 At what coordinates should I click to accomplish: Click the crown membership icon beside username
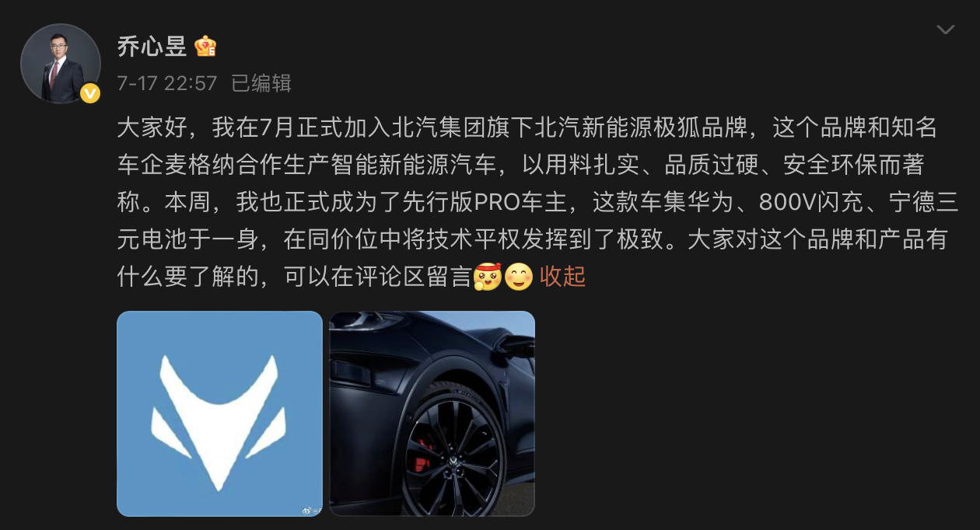[205, 47]
